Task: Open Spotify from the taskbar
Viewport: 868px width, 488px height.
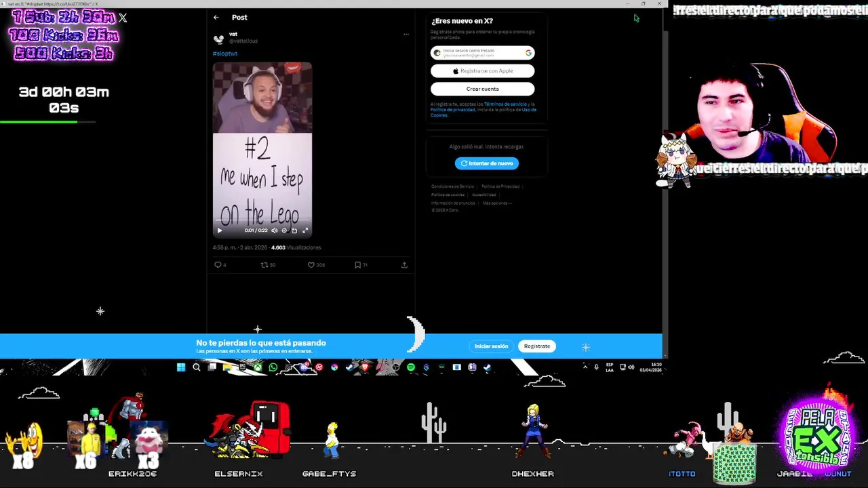Action: [411, 367]
